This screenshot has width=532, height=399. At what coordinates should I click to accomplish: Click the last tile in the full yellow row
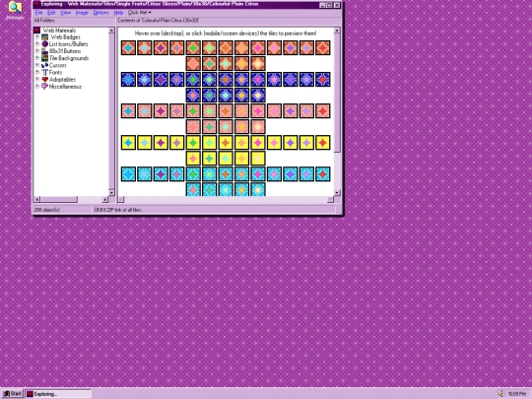tap(323, 143)
